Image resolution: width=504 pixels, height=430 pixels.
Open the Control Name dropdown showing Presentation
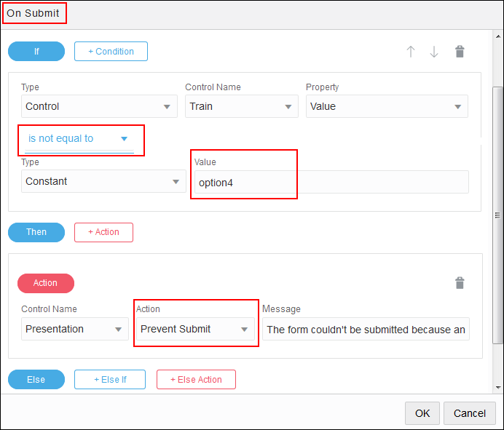tap(75, 329)
